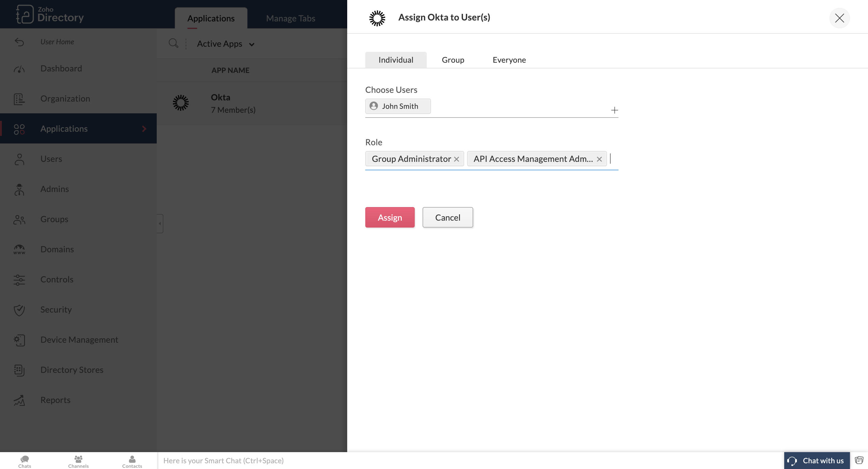
Task: Click the search magnifier icon
Action: click(173, 43)
